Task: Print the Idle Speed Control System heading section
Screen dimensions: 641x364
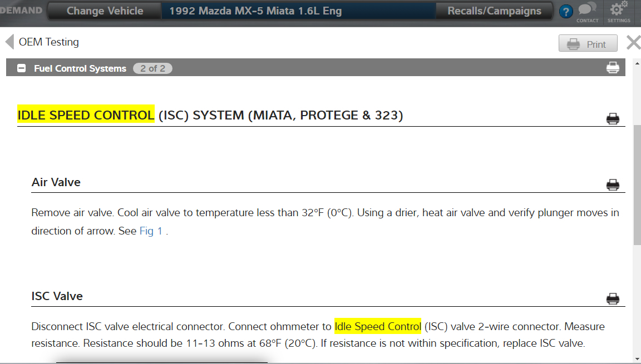Action: (613, 118)
